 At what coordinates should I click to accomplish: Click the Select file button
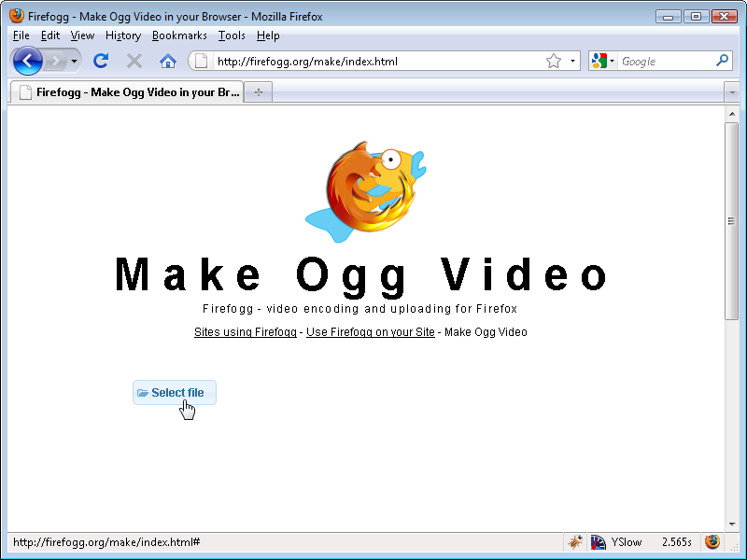click(174, 392)
